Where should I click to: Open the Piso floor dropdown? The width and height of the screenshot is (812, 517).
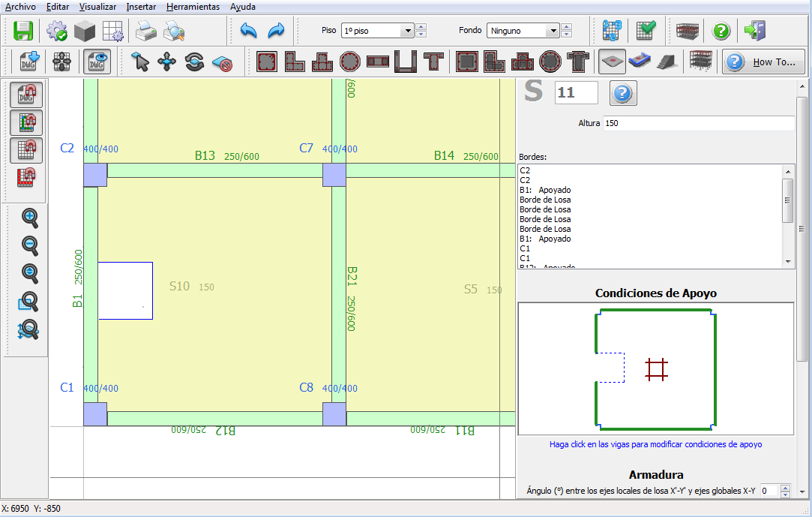click(407, 31)
